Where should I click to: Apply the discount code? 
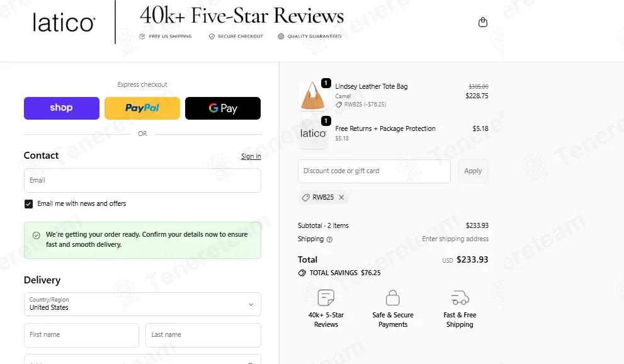[x=473, y=171]
